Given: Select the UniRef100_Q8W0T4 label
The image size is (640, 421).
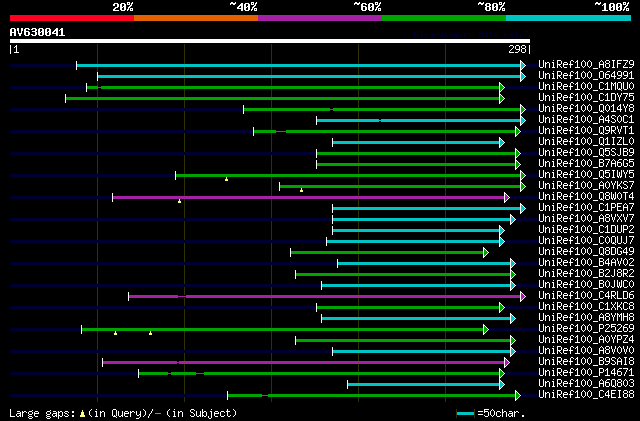Looking at the screenshot, I should [586, 196].
